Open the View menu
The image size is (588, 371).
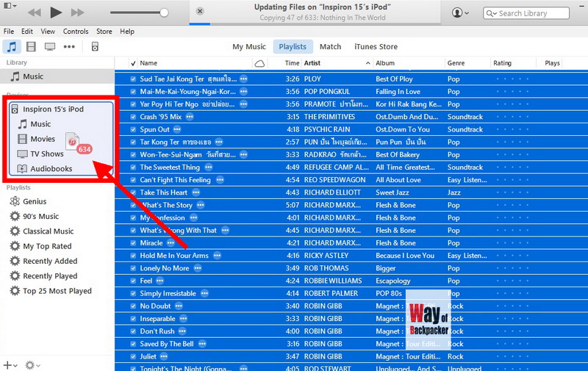pos(48,32)
